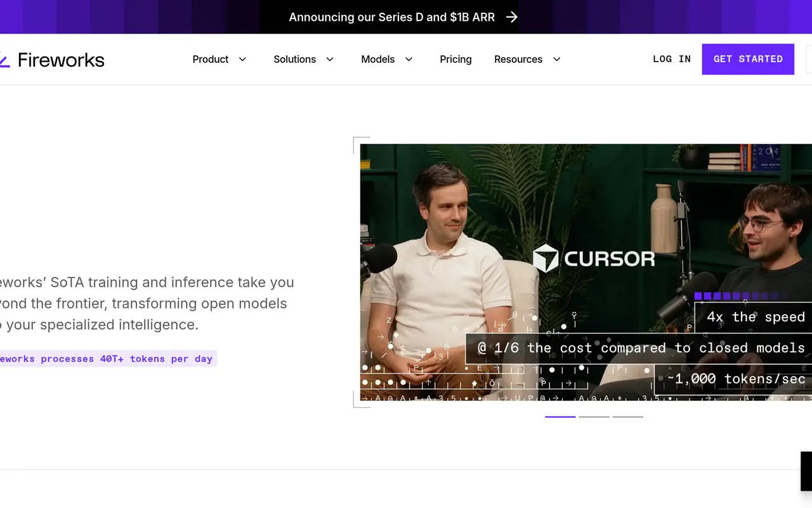Select the second carousel slide indicator
Viewport: 812px width, 508px height.
click(x=594, y=417)
